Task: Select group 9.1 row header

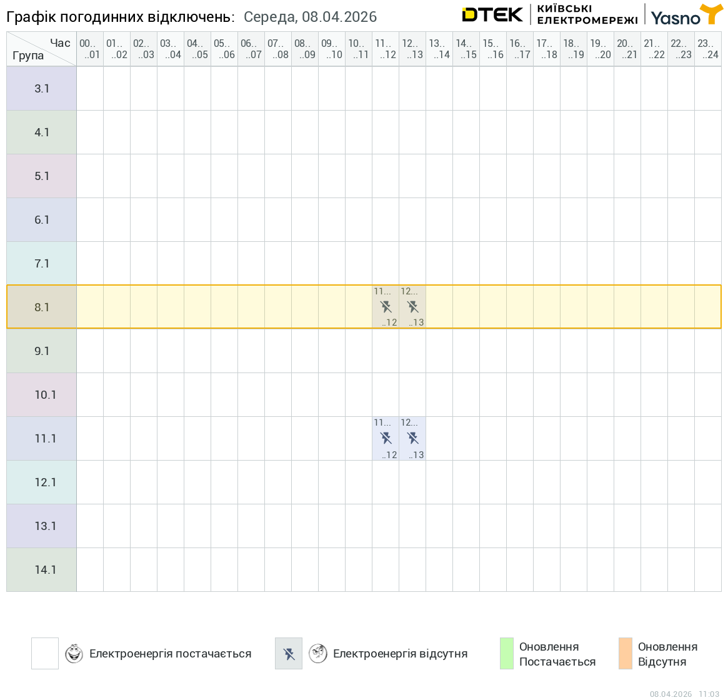Action: (42, 351)
